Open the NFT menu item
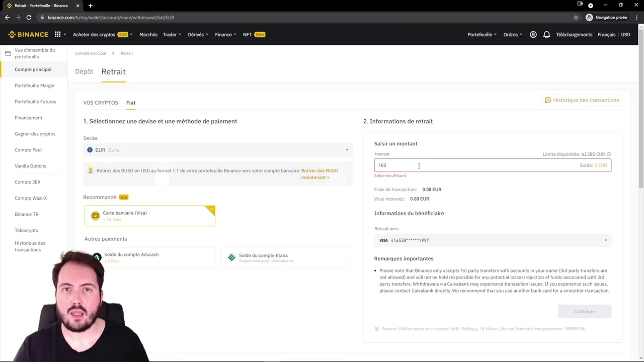This screenshot has height=362, width=644. tap(254, 35)
